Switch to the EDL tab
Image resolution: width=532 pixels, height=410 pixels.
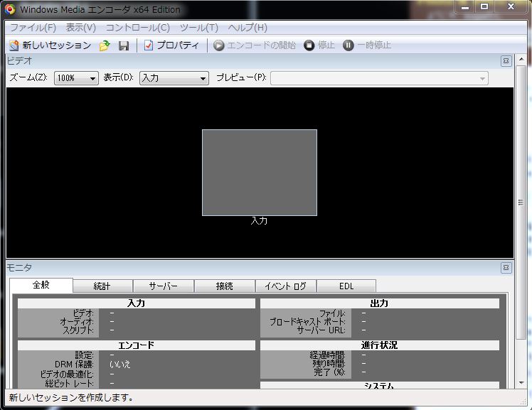(x=346, y=286)
